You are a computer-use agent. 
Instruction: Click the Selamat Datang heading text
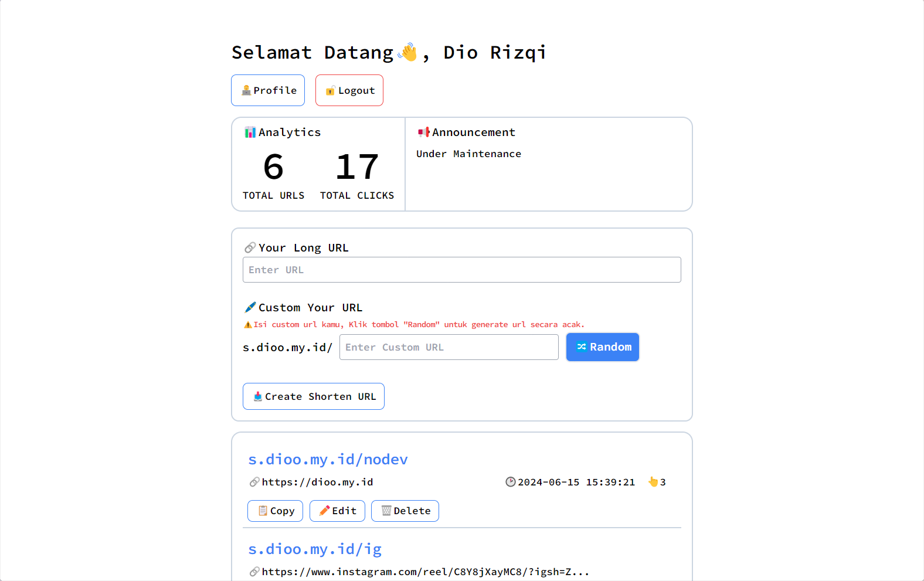[x=312, y=52]
